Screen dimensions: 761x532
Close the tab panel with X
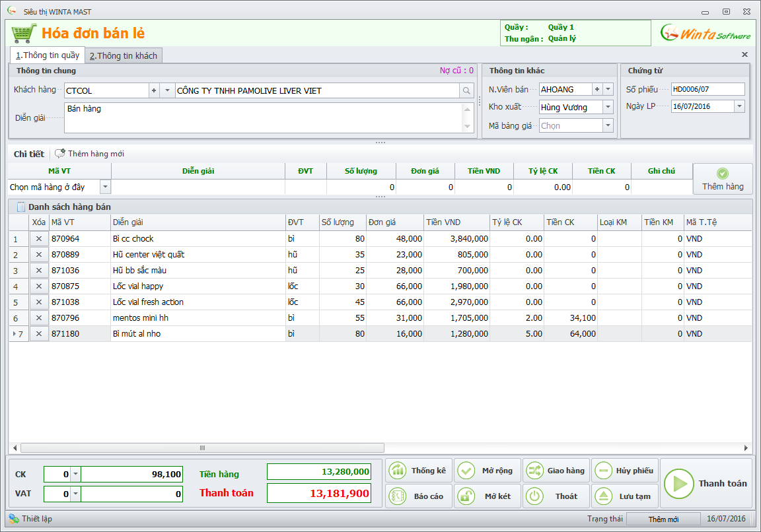[744, 54]
